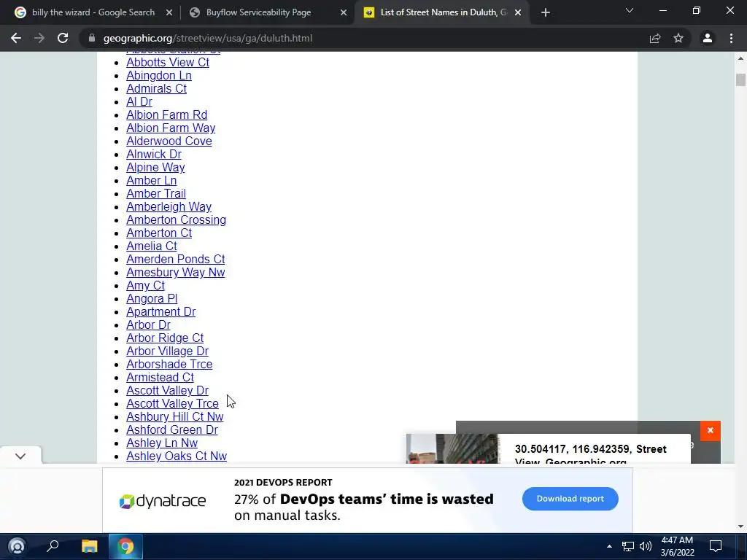Close the 'billy the wizard' tab

(x=169, y=12)
